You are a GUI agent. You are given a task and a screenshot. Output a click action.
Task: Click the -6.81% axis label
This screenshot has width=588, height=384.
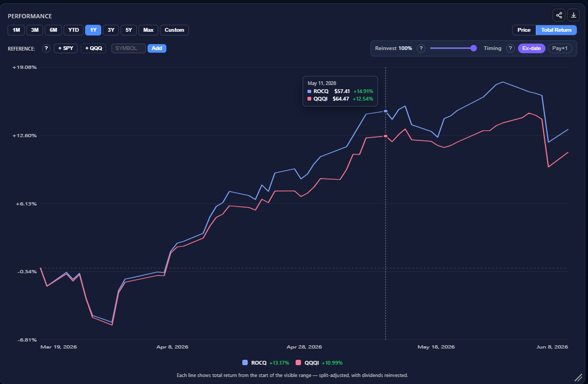click(27, 340)
